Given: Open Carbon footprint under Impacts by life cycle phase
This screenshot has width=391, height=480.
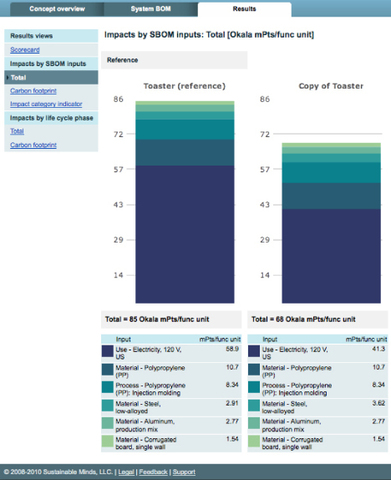Looking at the screenshot, I should (x=33, y=145).
